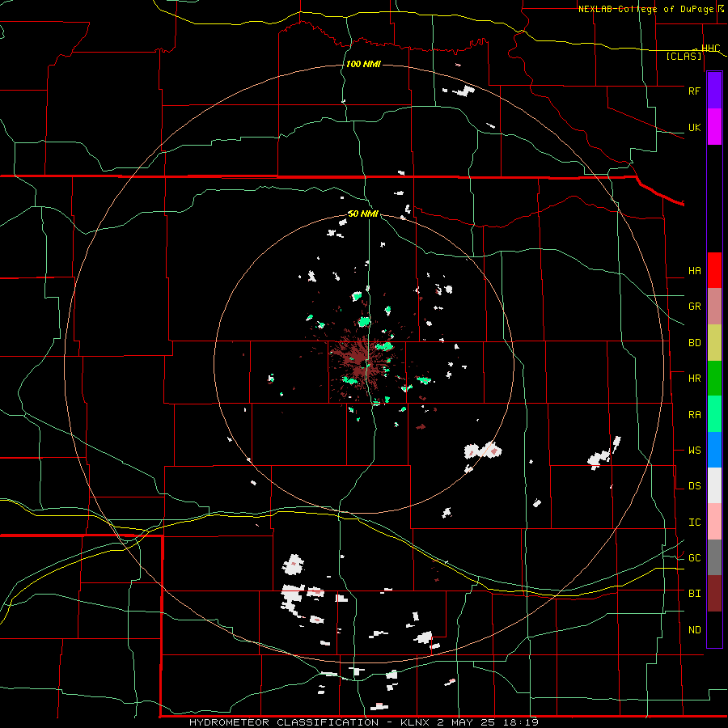Click the HHC product code text
The width and height of the screenshot is (728, 728).
coord(710,49)
